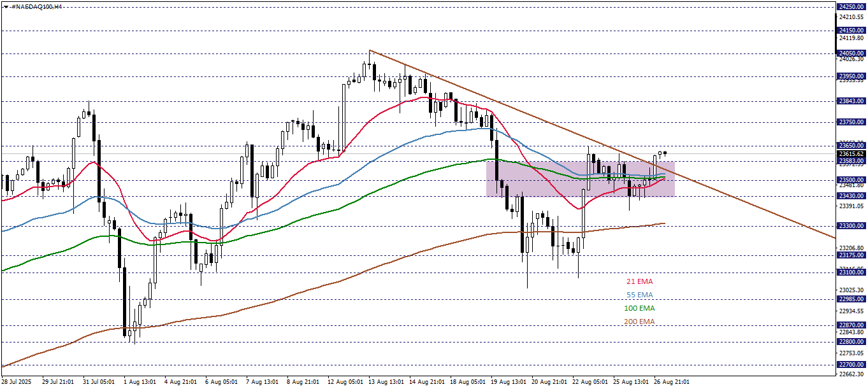Viewport: 868px width, 389px height.
Task: Click the 20 Aug 21:01 time axis label
Action: (548, 382)
